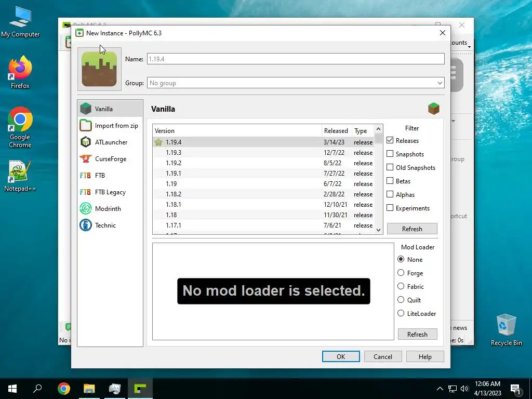Image resolution: width=532 pixels, height=399 pixels.
Task: Enable the Snapshots filter
Action: [x=390, y=154]
